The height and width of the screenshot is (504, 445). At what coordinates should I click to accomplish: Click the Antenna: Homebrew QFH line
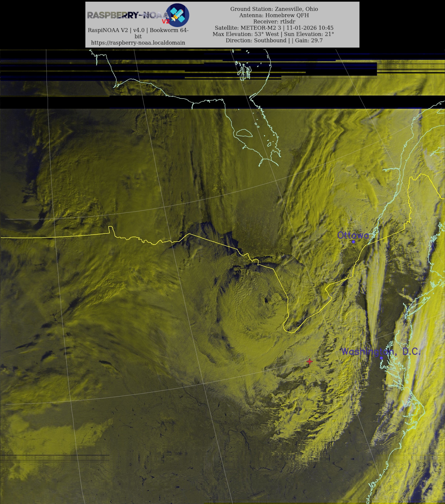coord(274,15)
